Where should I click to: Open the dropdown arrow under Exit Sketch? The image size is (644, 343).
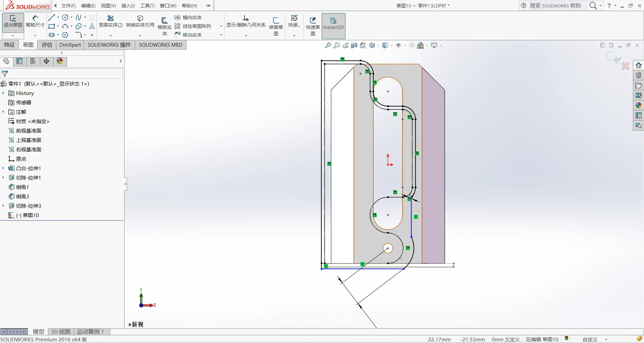[13, 36]
